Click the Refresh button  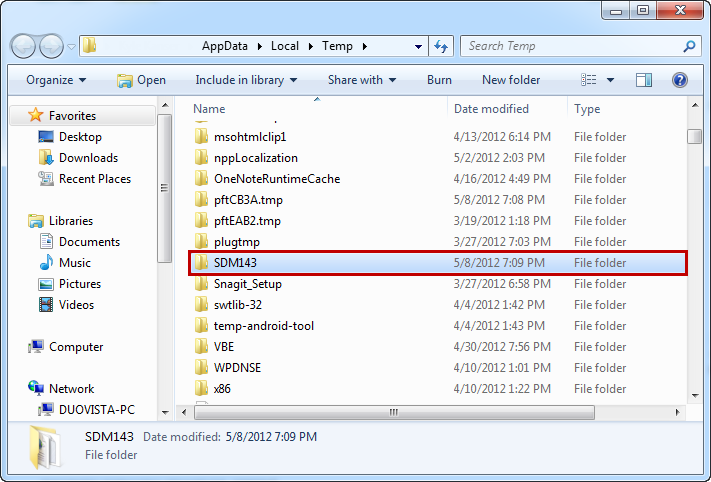click(441, 46)
